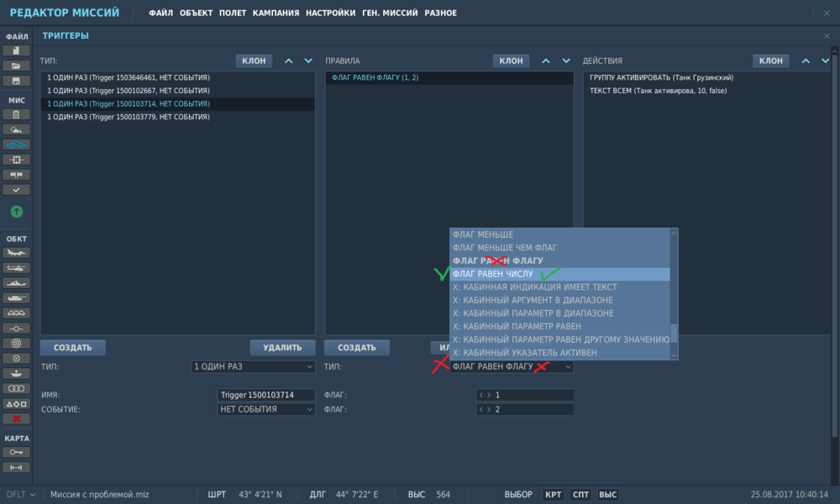
Task: Select the triangle-diamond-square shapes icon
Action: (x=16, y=404)
